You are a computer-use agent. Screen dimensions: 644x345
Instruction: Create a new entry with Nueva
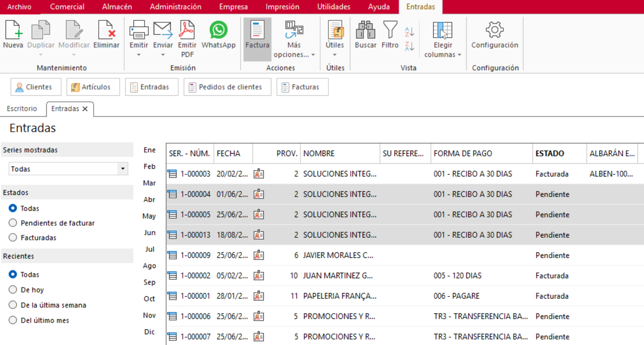13,30
